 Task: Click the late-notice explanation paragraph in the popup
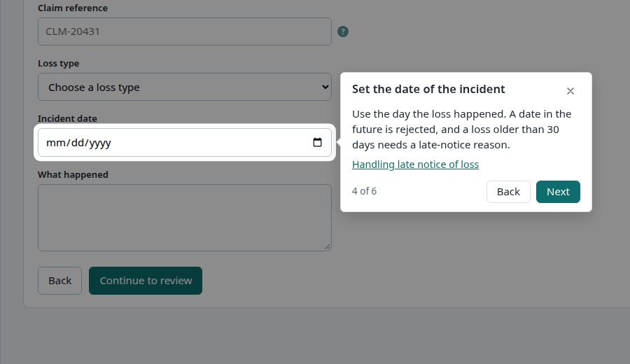pos(462,129)
